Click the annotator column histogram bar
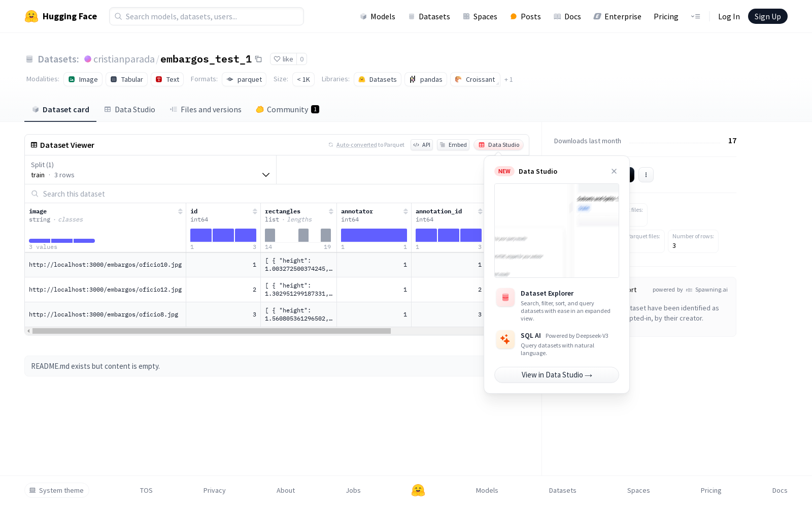This screenshot has height=508, width=812. [374, 235]
